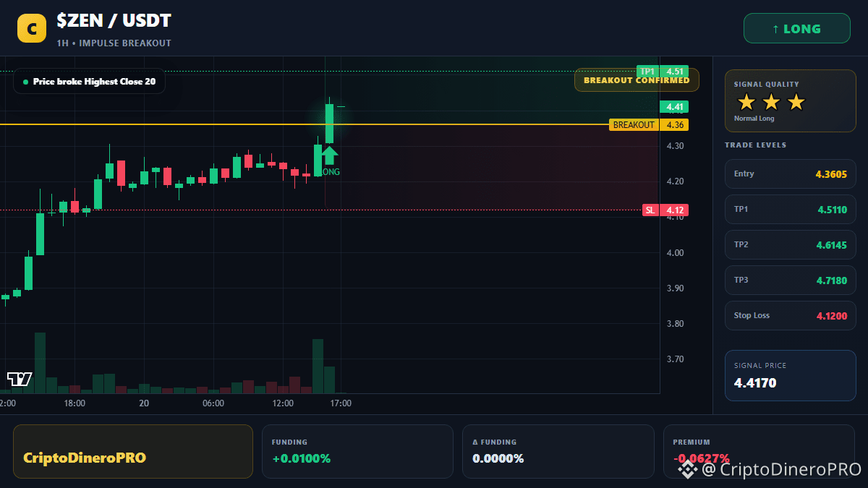Screen dimensions: 868x488
Task: Click the Premium -0.0627% value
Action: point(701,458)
